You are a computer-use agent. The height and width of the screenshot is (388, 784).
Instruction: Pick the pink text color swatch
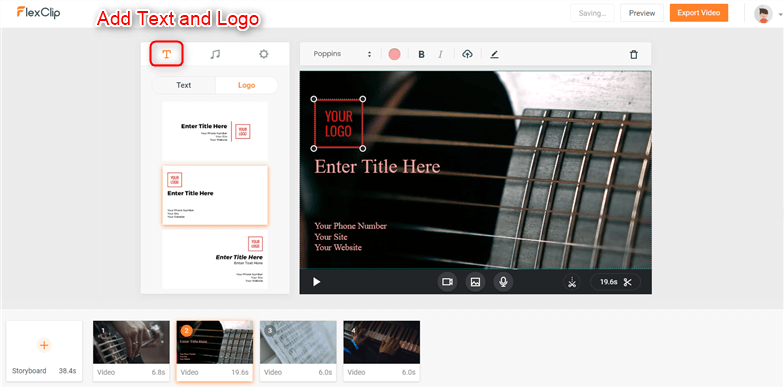[394, 54]
